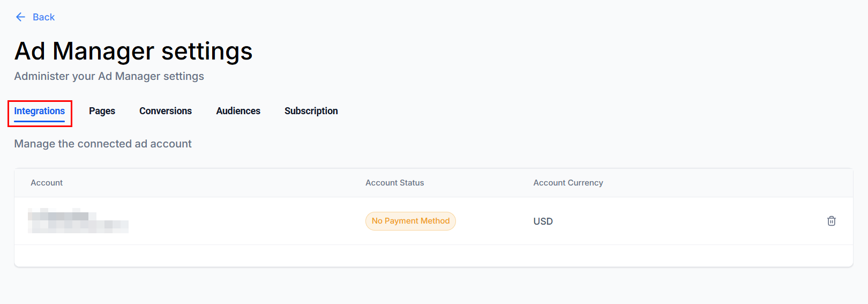868x304 pixels.
Task: Click the blurred account ID bottom line
Action: coord(80,227)
